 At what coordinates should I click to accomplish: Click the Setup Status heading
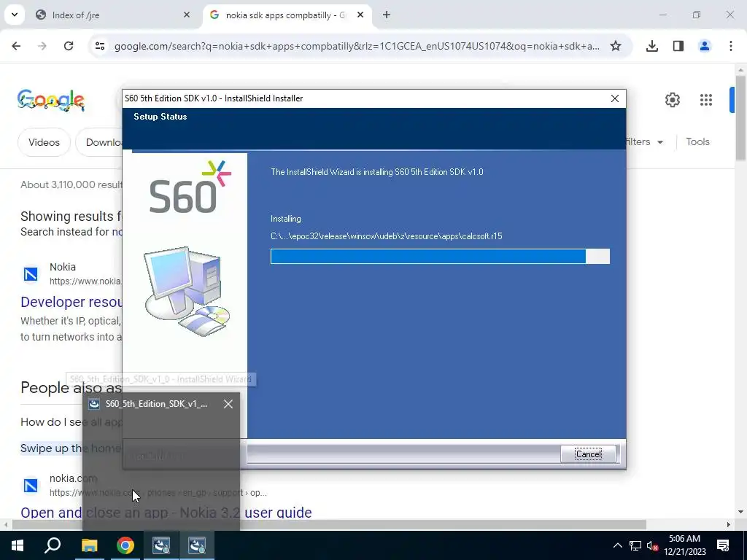160,117
